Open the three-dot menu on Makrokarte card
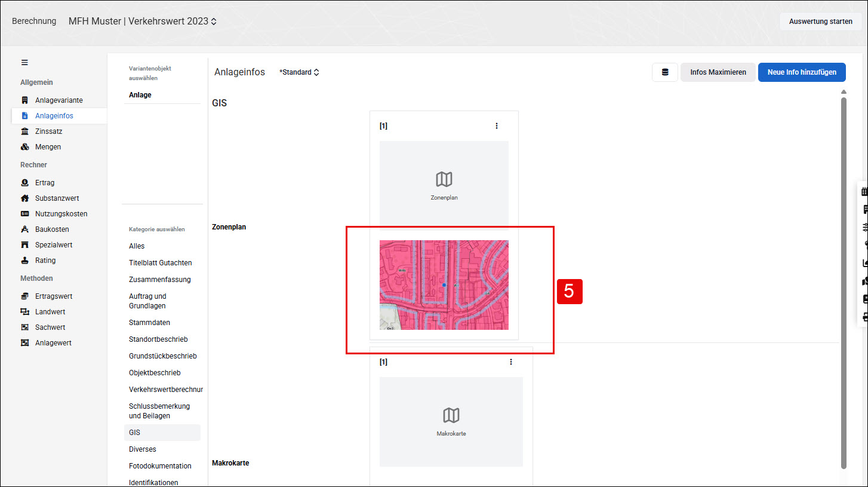This screenshot has width=868, height=487. [x=511, y=362]
